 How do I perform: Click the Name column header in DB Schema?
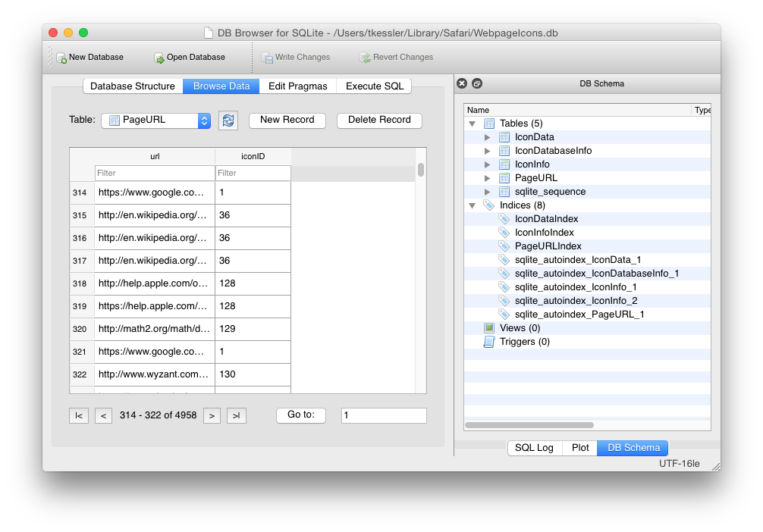coord(578,111)
